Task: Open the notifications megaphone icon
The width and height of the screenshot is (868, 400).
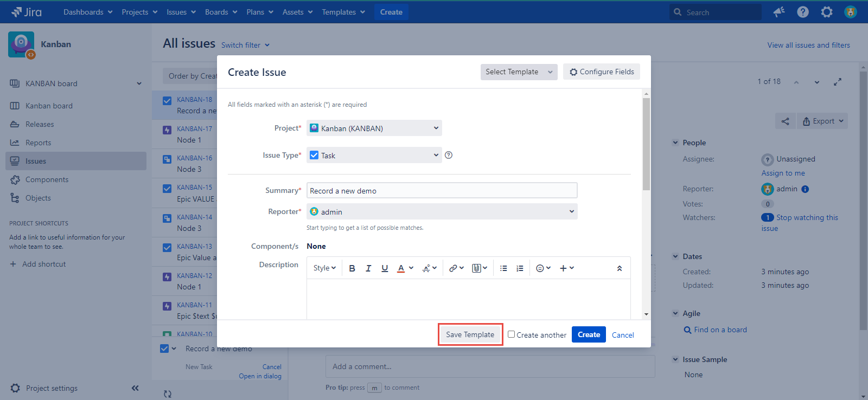Action: tap(779, 12)
